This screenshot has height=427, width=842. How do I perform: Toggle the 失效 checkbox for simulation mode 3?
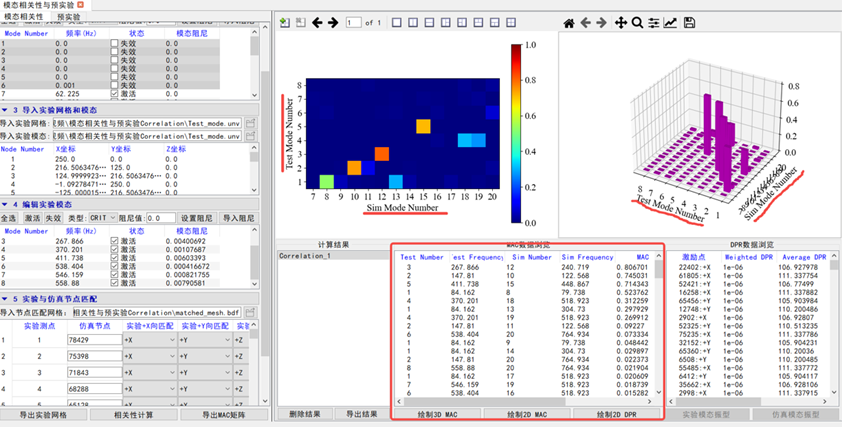pos(114,60)
